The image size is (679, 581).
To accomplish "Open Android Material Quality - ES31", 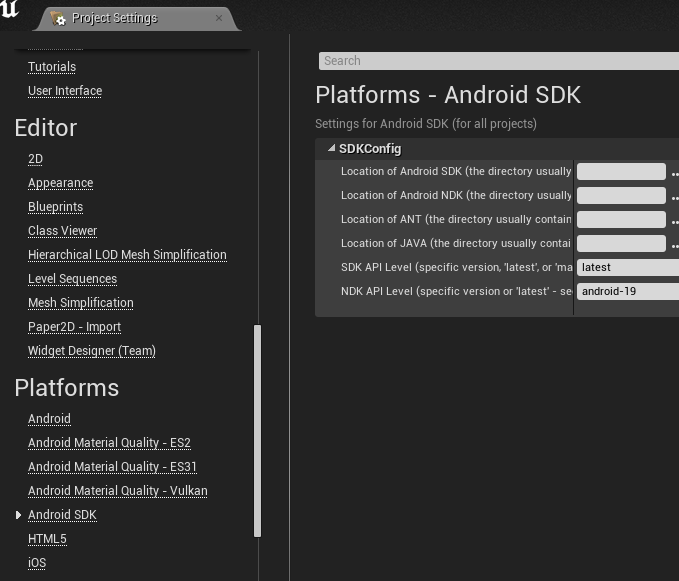I will click(112, 467).
